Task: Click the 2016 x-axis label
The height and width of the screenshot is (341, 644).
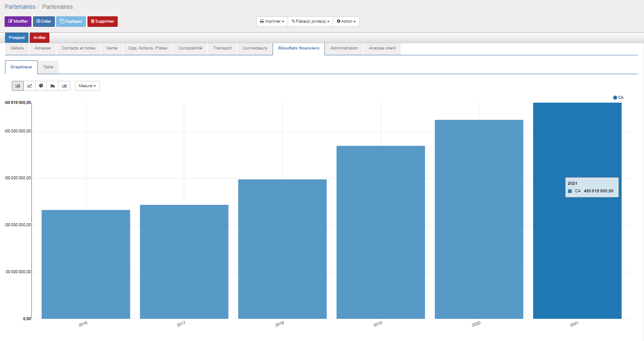Action: click(83, 324)
